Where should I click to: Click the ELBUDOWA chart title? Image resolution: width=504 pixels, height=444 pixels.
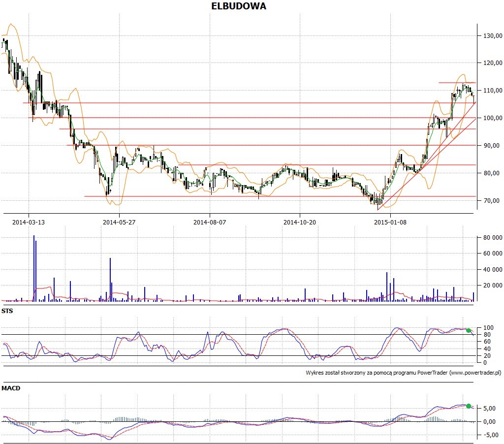pyautogui.click(x=239, y=6)
